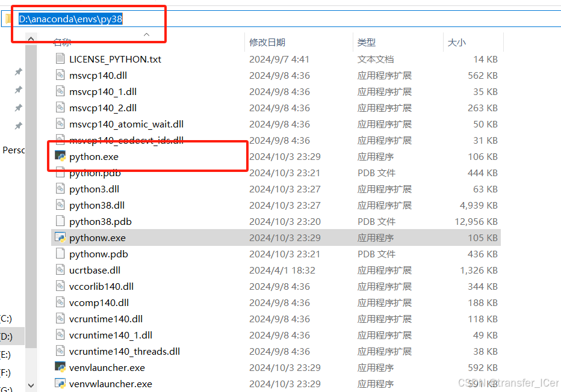Open the Perso item in the sidebar
The image size is (561, 392).
click(13, 150)
